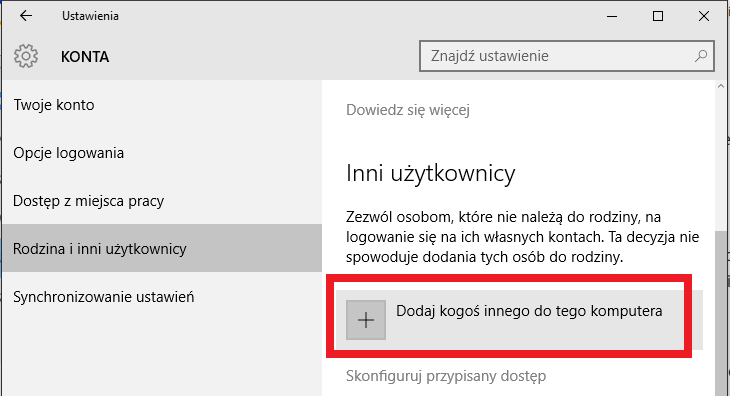730x396 pixels.
Task: Click the settings gear icon beside KONTA
Action: tap(26, 56)
